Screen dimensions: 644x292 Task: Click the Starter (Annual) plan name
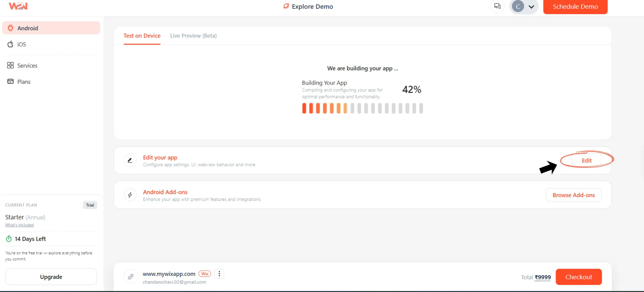(x=25, y=217)
